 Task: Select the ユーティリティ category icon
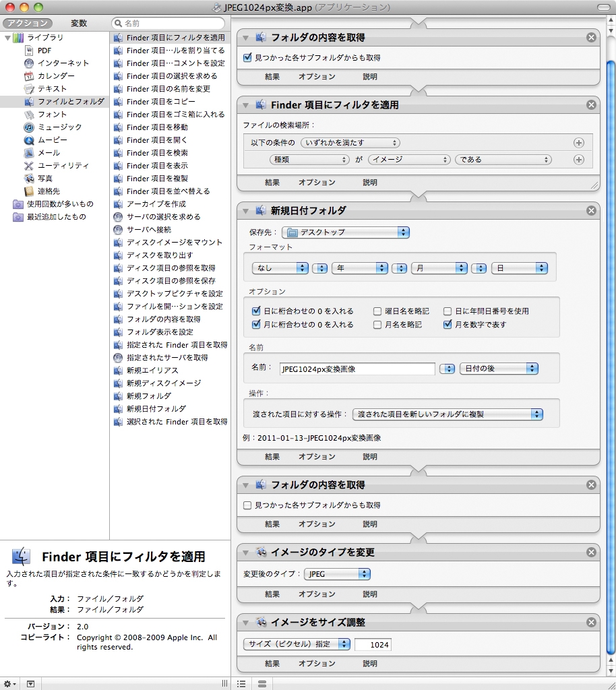(29, 166)
